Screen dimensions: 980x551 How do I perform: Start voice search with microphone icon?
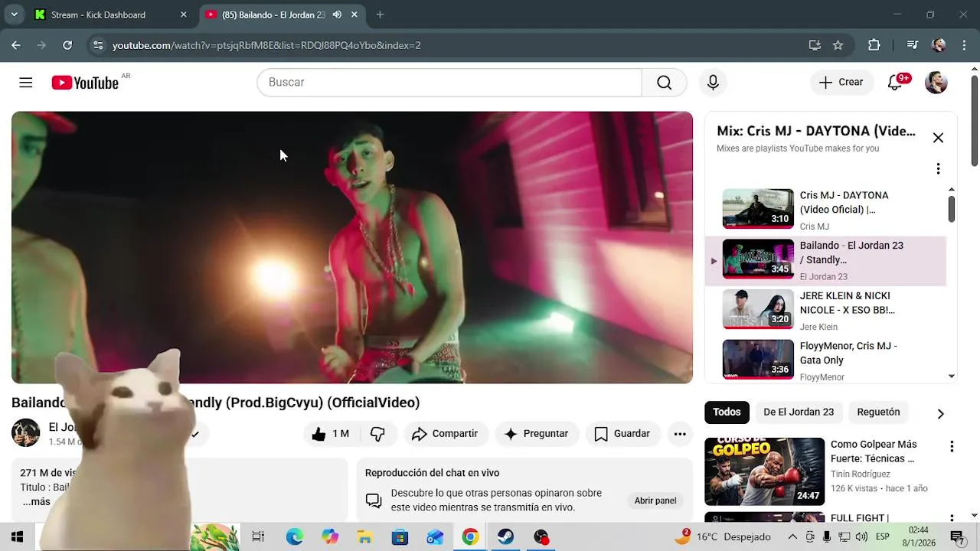pos(713,83)
